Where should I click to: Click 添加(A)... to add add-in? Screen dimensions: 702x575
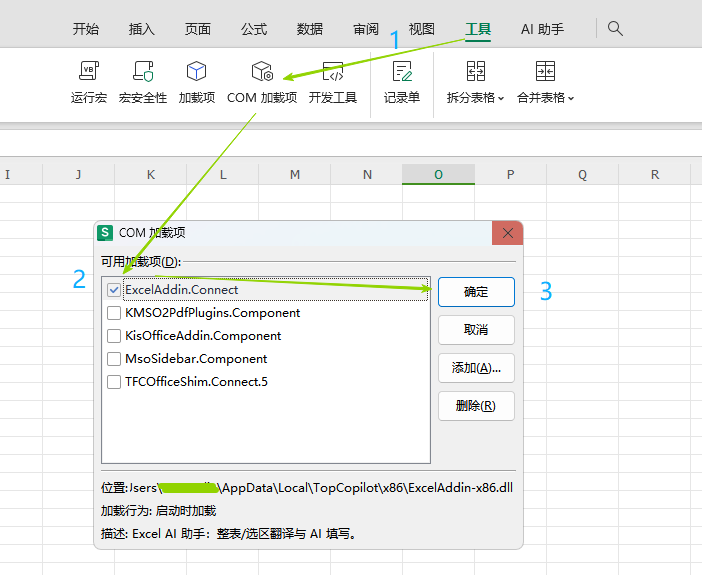[x=476, y=368]
